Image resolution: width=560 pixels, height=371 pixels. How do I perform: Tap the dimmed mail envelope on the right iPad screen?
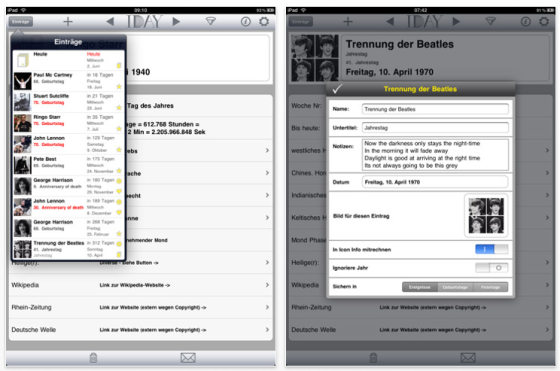(x=468, y=357)
